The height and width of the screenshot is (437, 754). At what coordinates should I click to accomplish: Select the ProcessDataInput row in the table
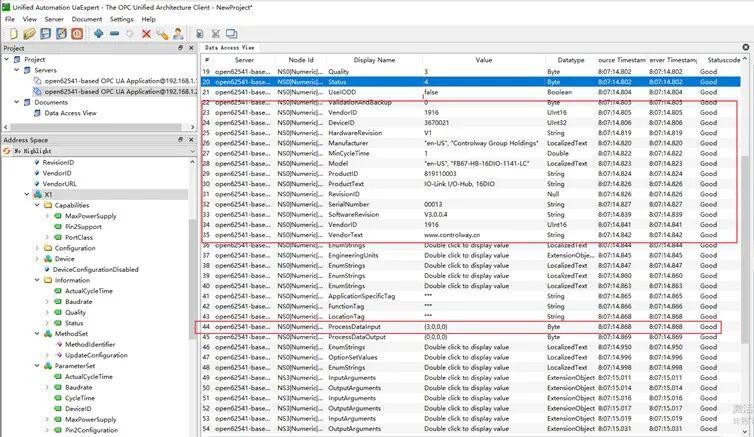471,327
